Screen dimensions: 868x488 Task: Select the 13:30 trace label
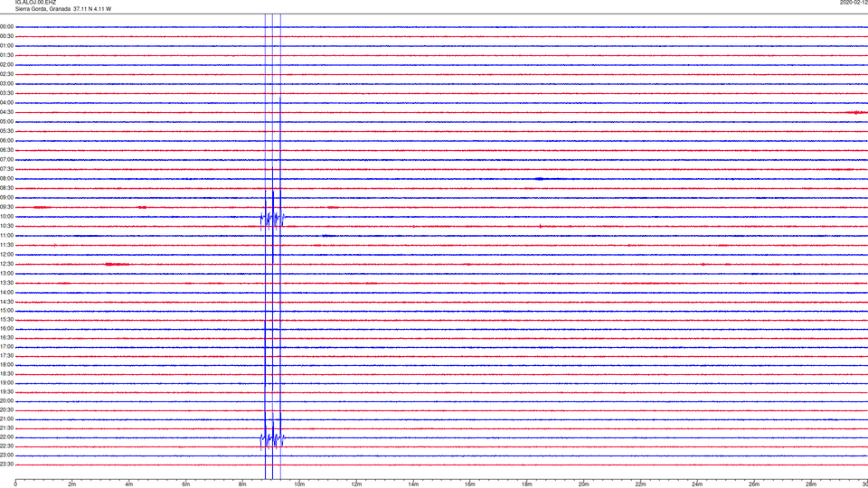[6, 283]
